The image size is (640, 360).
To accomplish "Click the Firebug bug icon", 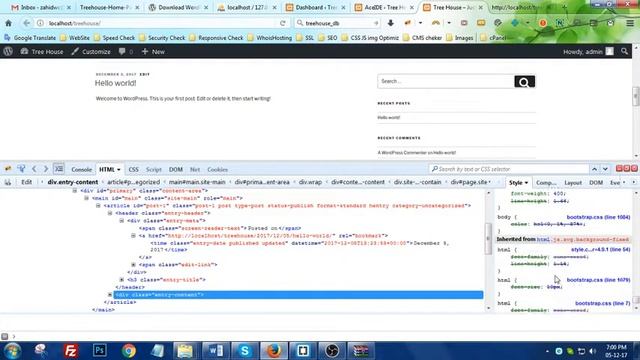I will pyautogui.click(x=8, y=169).
